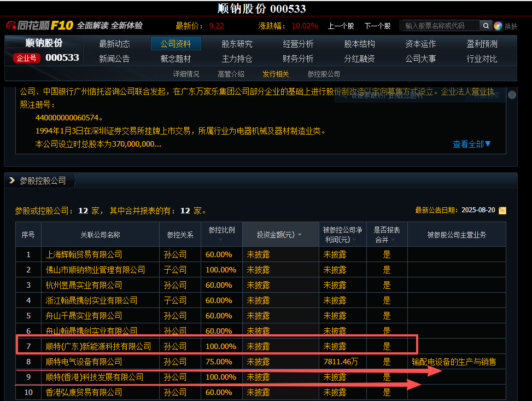Open the 财务分析 tab

(x=298, y=59)
